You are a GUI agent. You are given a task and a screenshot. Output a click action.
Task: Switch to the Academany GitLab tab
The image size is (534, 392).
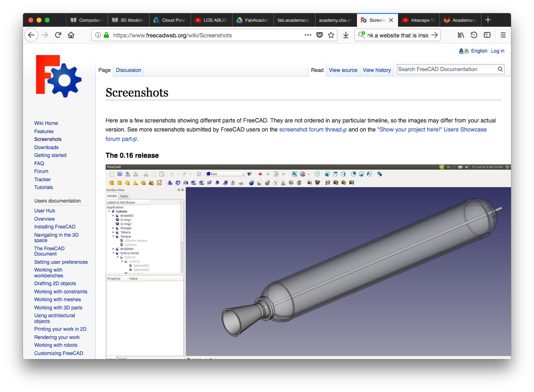tap(460, 20)
